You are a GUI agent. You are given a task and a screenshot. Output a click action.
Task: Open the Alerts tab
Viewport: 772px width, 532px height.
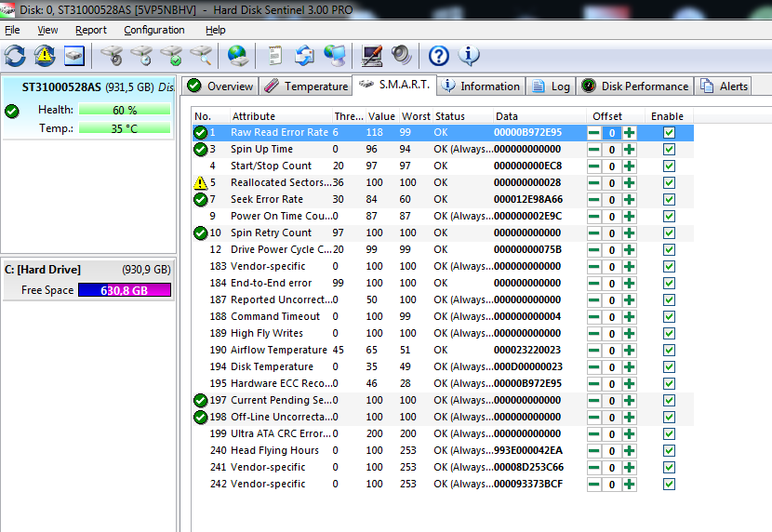724,86
